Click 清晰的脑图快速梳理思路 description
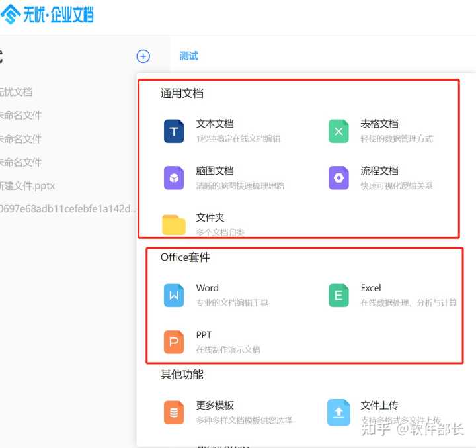This screenshot has height=448, width=476. [x=240, y=186]
